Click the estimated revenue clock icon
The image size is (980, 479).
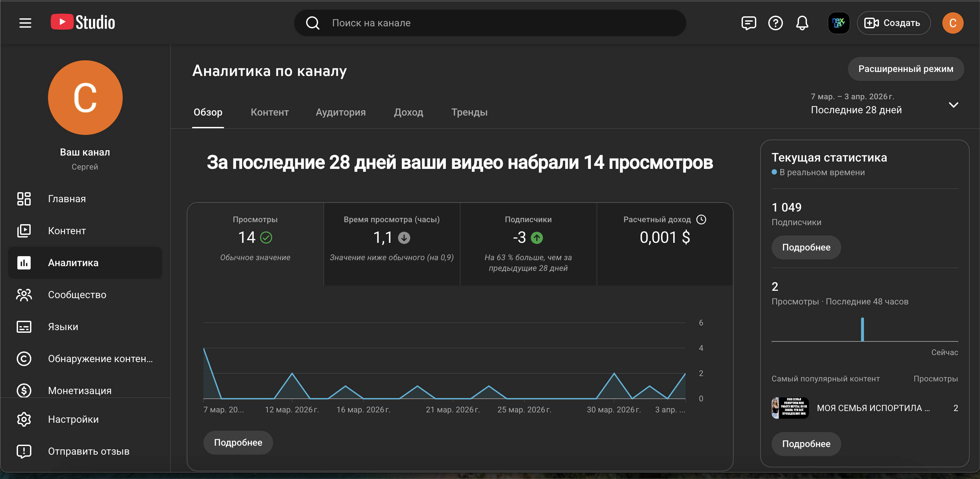[701, 220]
